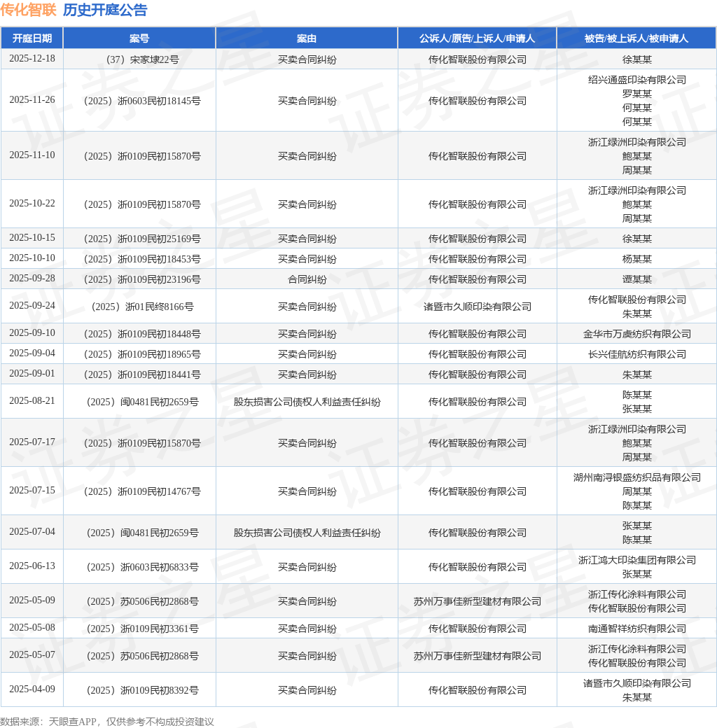
Task: Open case (2025)浙0603民初18145号
Action: (142, 101)
